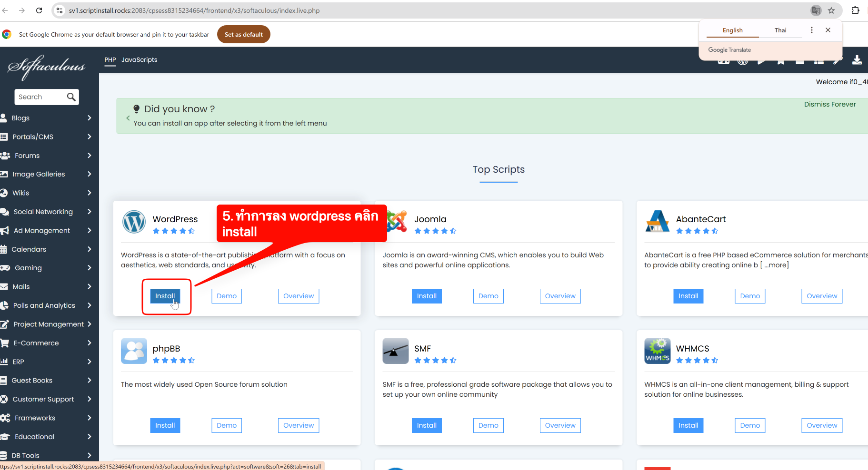Click Dismiss Forever link

click(x=829, y=104)
